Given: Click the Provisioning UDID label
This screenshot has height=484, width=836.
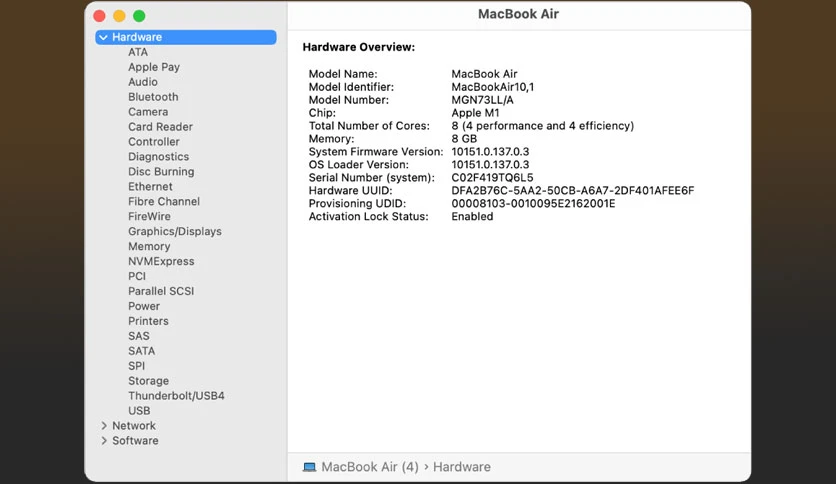Looking at the screenshot, I should click(357, 204).
